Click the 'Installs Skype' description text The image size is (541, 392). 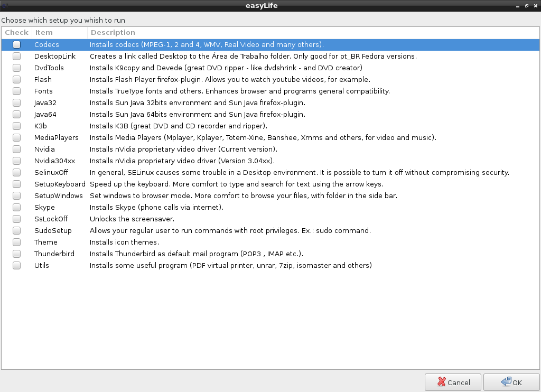(156, 208)
